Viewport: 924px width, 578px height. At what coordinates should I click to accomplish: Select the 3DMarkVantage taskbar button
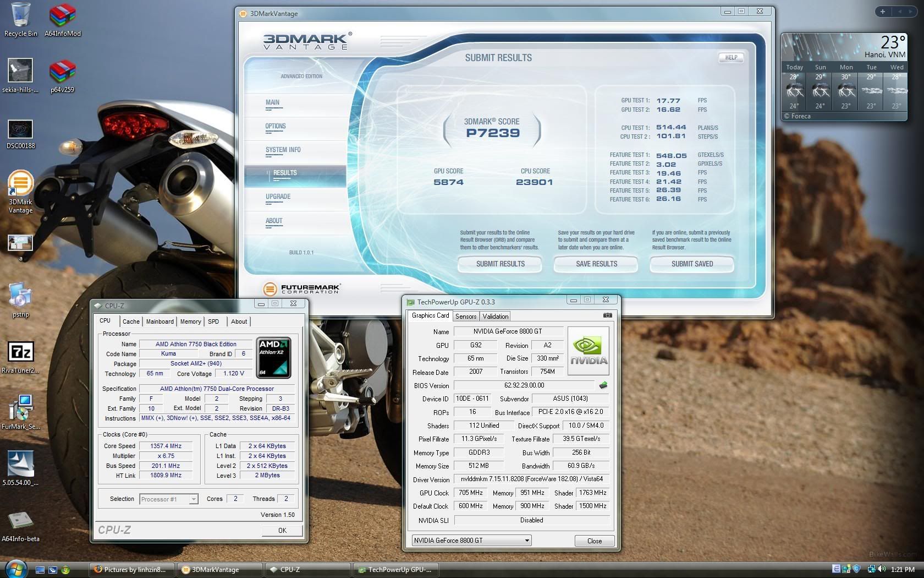click(x=221, y=570)
